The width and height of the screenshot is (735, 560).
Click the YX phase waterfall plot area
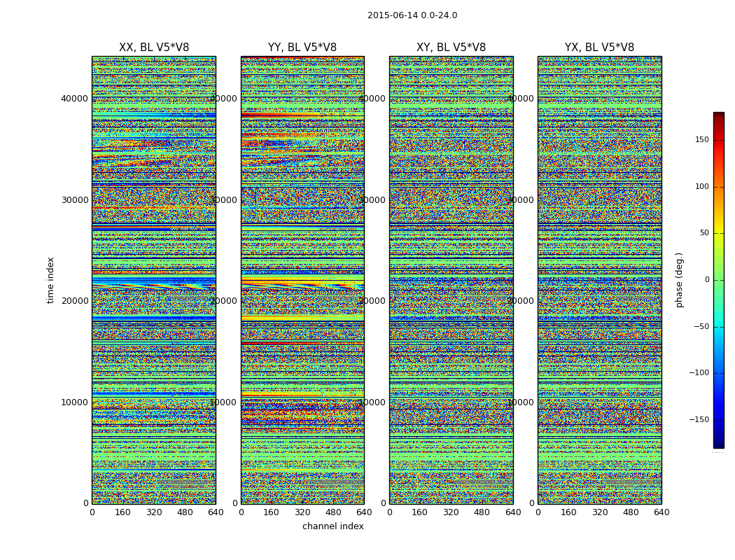(599, 280)
